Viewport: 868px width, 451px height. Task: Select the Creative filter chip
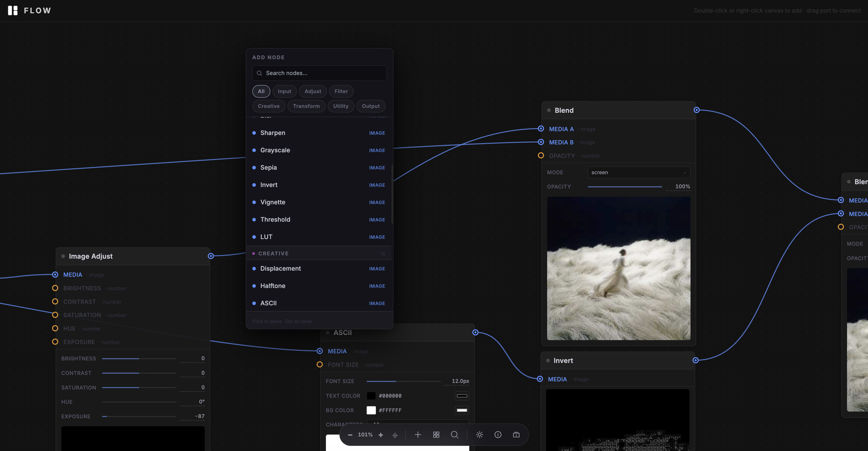pyautogui.click(x=269, y=106)
